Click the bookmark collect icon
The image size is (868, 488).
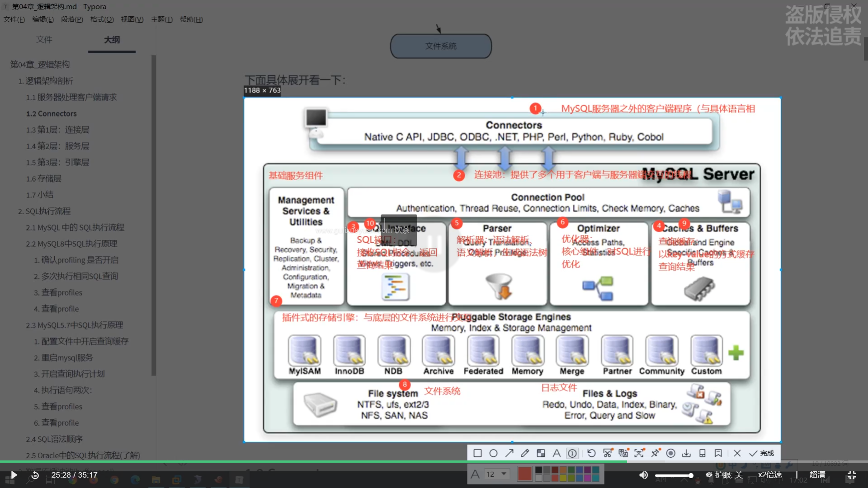coord(718,453)
